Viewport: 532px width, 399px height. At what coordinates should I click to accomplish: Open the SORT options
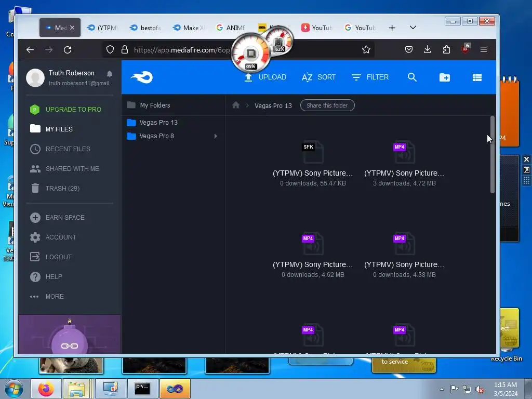click(318, 77)
